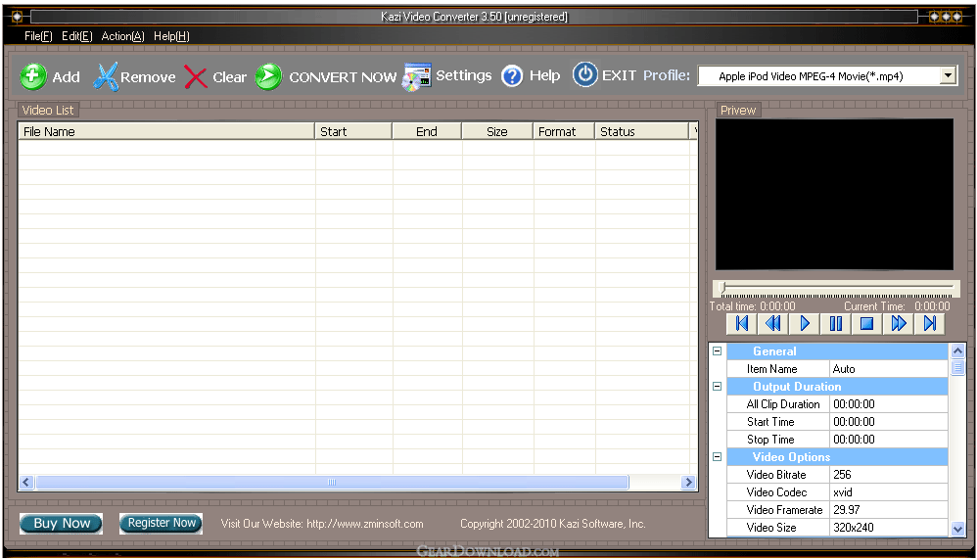Image resolution: width=977 pixels, height=560 pixels.
Task: Open the Action menu
Action: [x=122, y=36]
